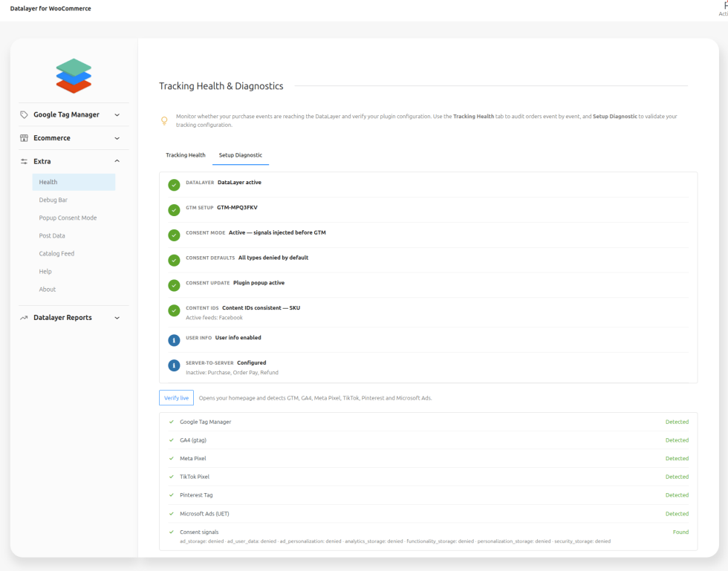Expand the Google Tag Manager menu chevron
728x571 pixels.
click(117, 114)
